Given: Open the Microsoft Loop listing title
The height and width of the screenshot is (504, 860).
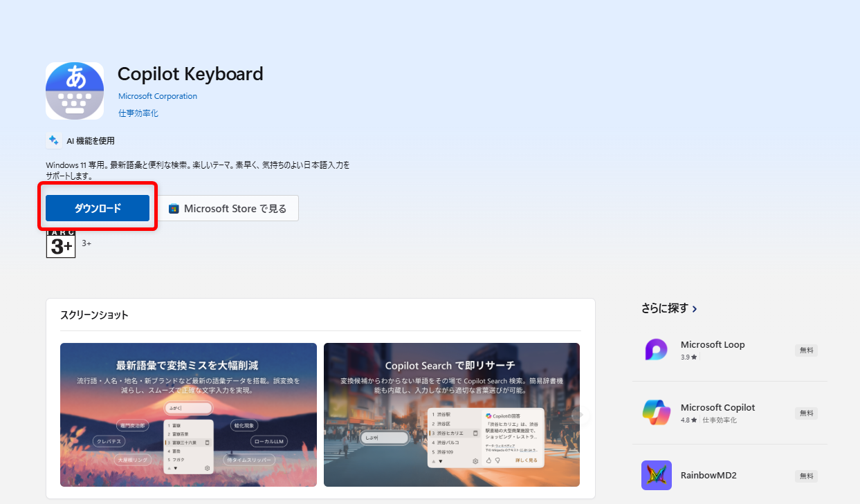Looking at the screenshot, I should pos(713,344).
